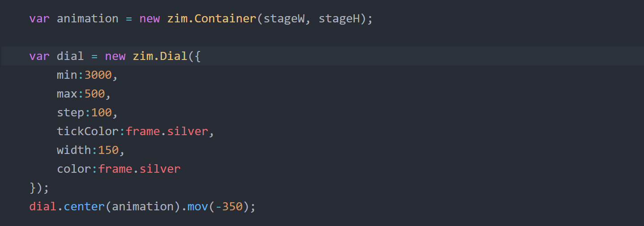Image resolution: width=644 pixels, height=226 pixels.
Task: Click the center method call
Action: [84, 207]
